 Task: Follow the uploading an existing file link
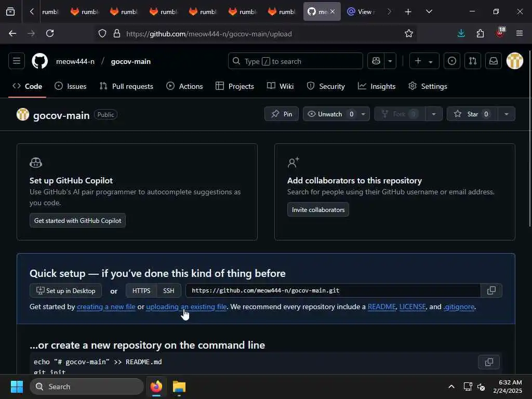click(187, 307)
